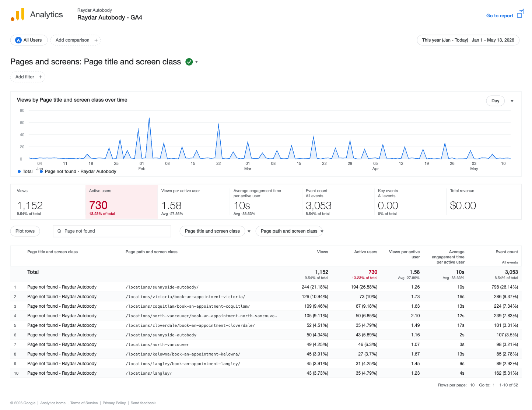This screenshot has height=410, width=532.
Task: Open the Page title and screen class dimension dropdown
Action: 212,231
